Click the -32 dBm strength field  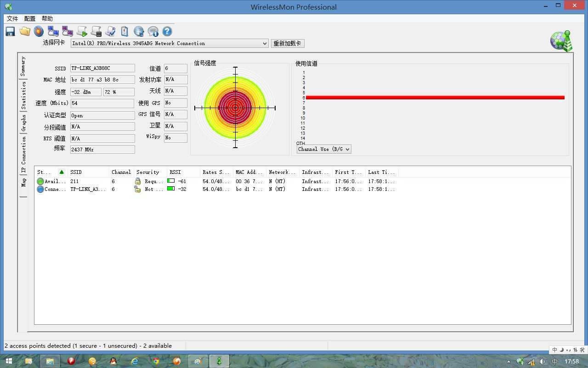[x=86, y=92]
